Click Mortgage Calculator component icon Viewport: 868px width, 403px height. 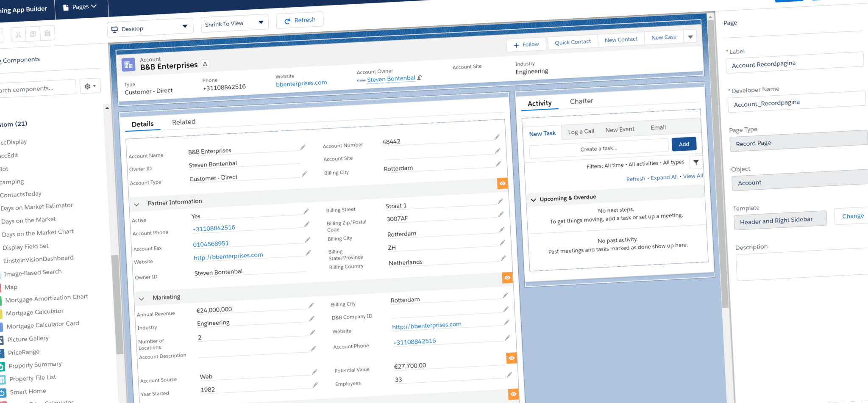[x=1, y=314]
